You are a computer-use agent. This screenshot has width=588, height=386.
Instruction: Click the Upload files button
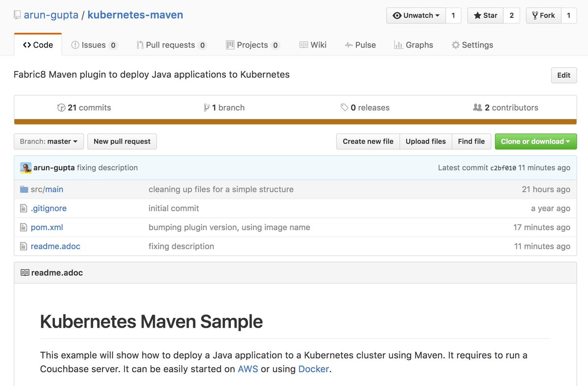426,141
